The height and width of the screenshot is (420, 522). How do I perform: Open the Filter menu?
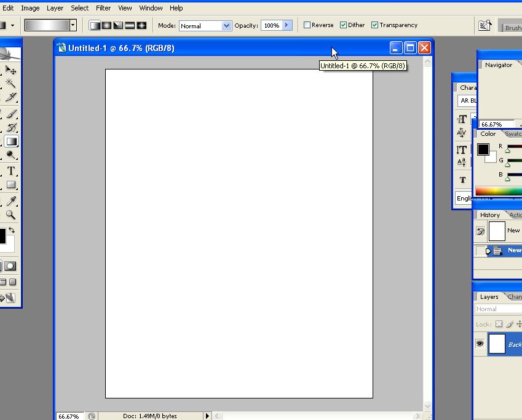(x=103, y=8)
